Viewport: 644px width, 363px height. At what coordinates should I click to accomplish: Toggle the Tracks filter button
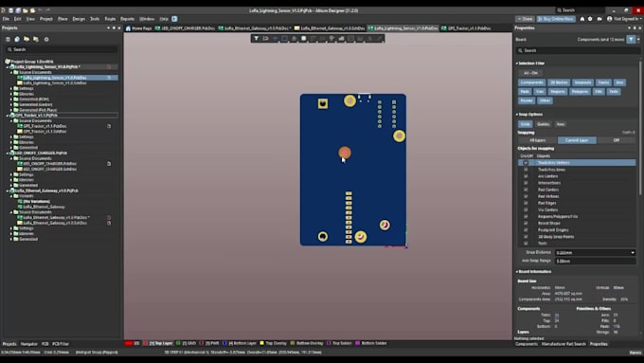click(x=603, y=82)
